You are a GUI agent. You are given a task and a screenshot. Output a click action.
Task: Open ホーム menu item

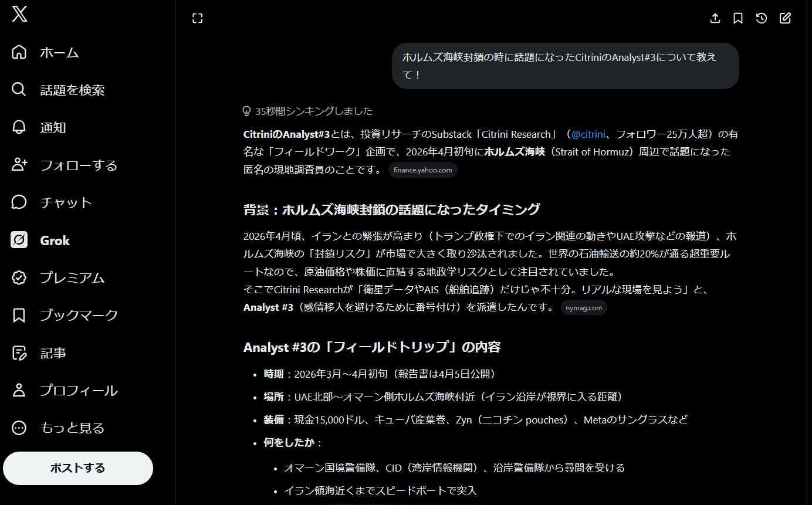[59, 52]
